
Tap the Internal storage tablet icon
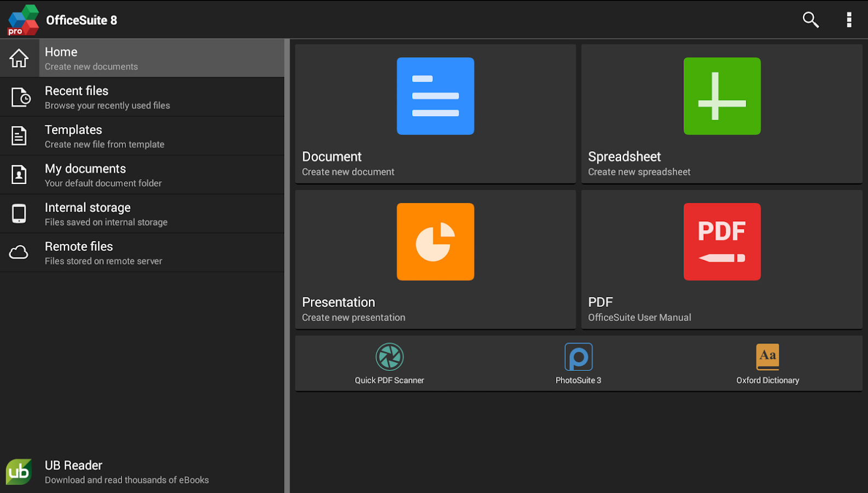19,214
